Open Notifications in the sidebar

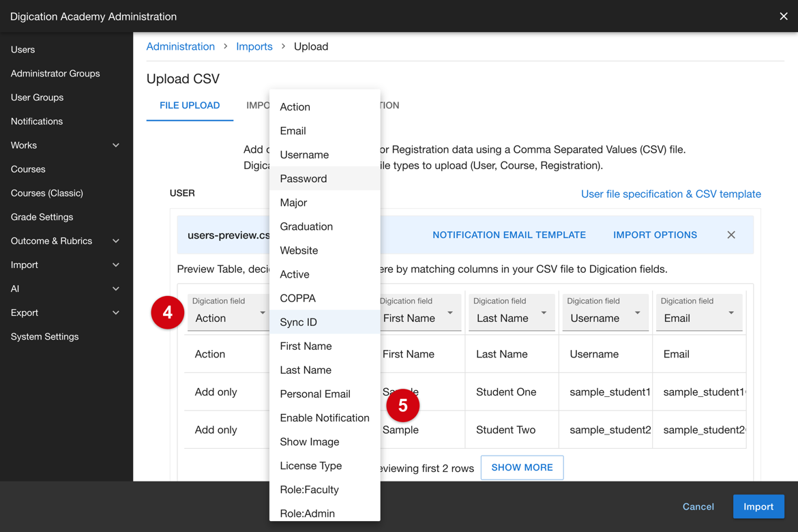tap(37, 121)
